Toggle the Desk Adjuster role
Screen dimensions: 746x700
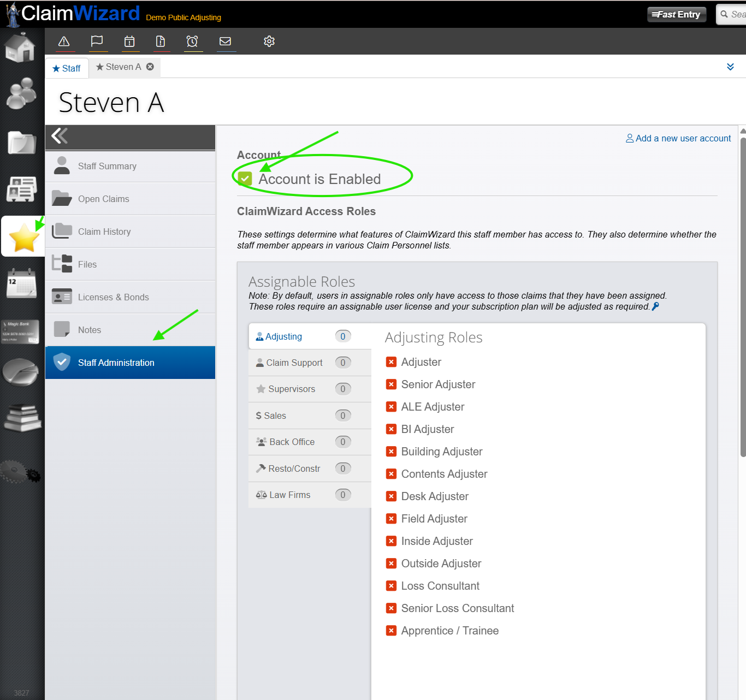point(391,496)
